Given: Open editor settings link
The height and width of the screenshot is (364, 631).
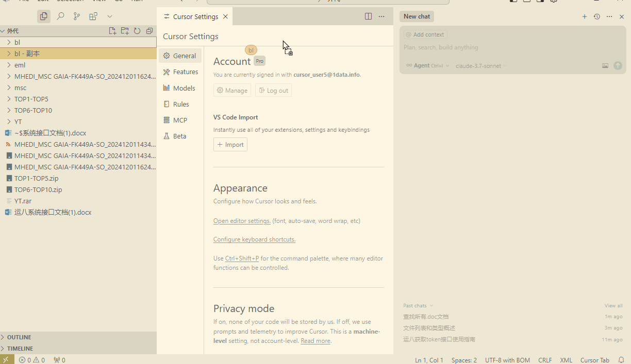Looking at the screenshot, I should [242, 221].
